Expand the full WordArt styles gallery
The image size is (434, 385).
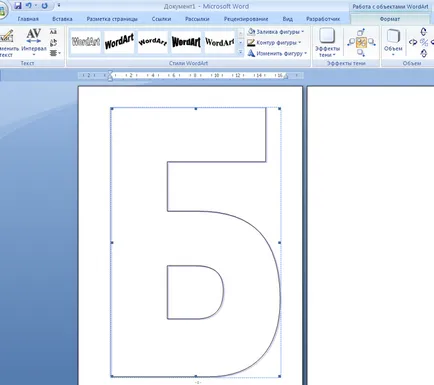tap(241, 52)
